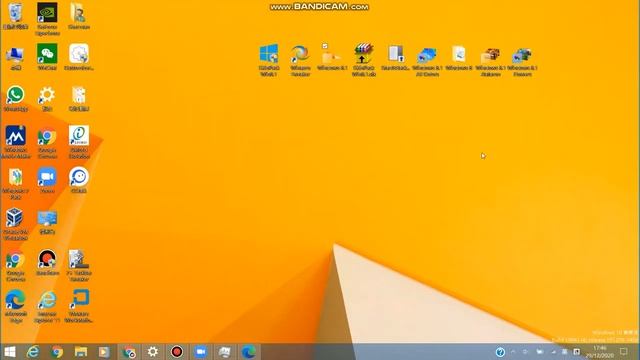
Task: Select the Zoom desktop shortcut
Action: [x=47, y=177]
